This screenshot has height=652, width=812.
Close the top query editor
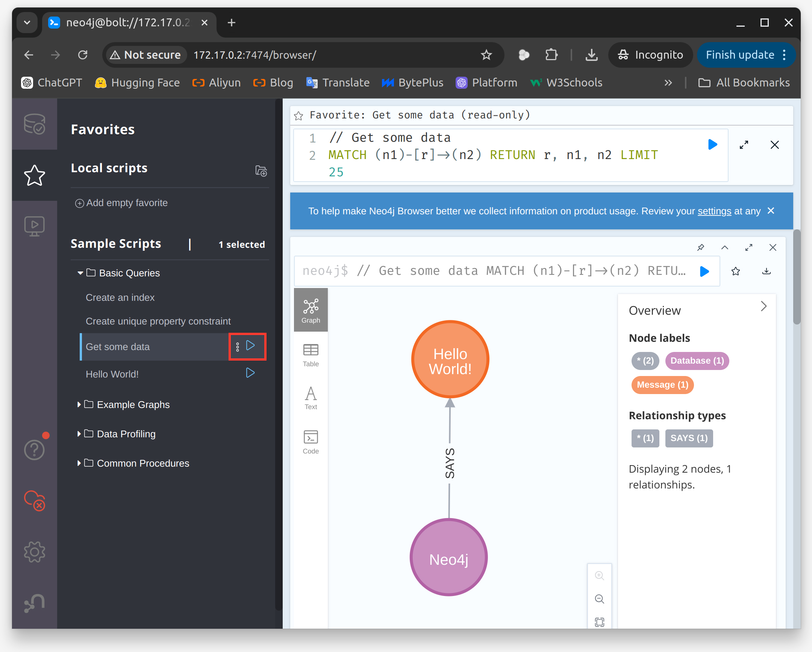click(x=774, y=145)
